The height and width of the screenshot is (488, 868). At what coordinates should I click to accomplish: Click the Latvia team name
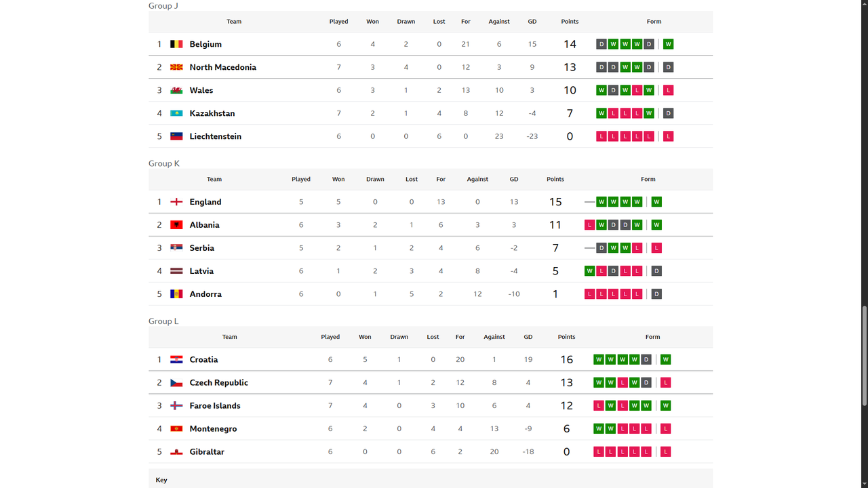pyautogui.click(x=201, y=271)
